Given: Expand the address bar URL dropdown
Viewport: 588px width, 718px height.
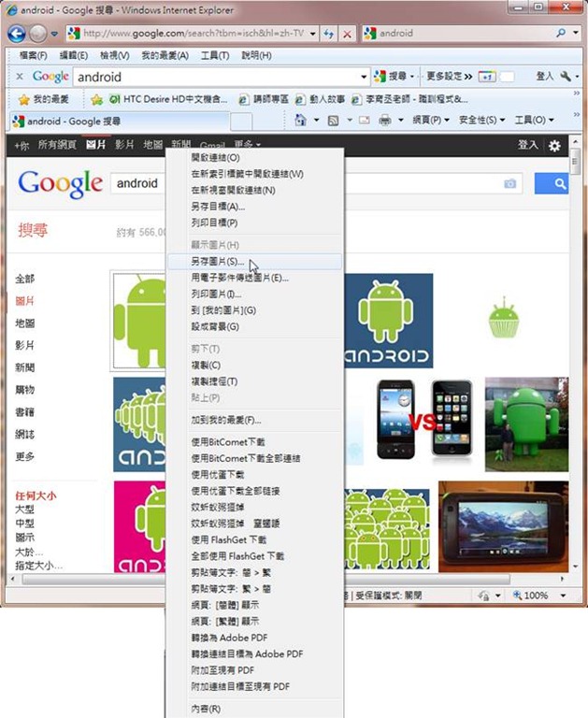Looking at the screenshot, I should pyautogui.click(x=312, y=34).
